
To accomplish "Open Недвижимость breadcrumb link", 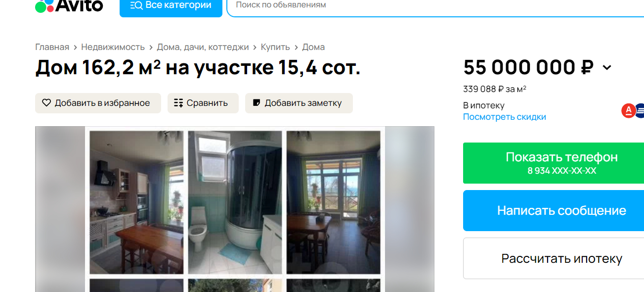I will 113,47.
